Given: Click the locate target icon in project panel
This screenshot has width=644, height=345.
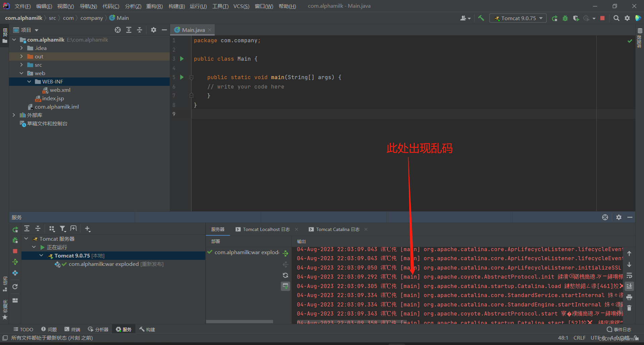Looking at the screenshot, I should point(118,30).
